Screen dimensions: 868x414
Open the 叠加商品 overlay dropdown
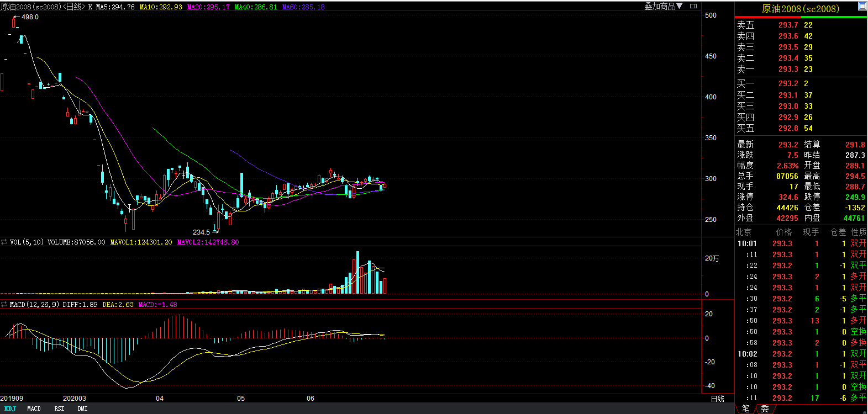(x=664, y=7)
